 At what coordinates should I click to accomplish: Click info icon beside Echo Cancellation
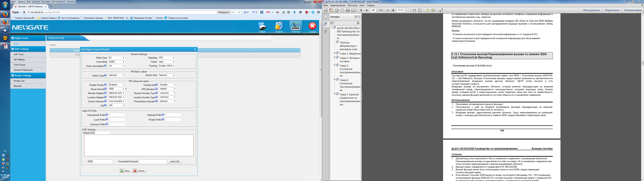pyautogui.click(x=105, y=66)
